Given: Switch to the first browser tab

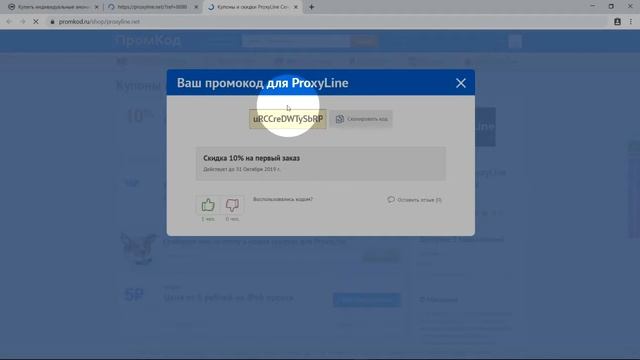Looking at the screenshot, I should 53,7.
